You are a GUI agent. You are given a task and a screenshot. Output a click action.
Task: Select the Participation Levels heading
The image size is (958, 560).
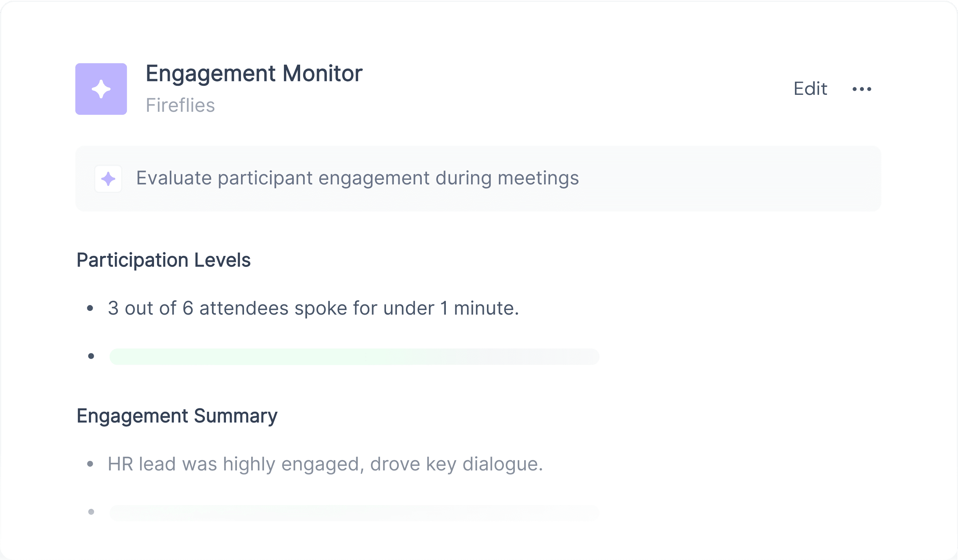[163, 260]
